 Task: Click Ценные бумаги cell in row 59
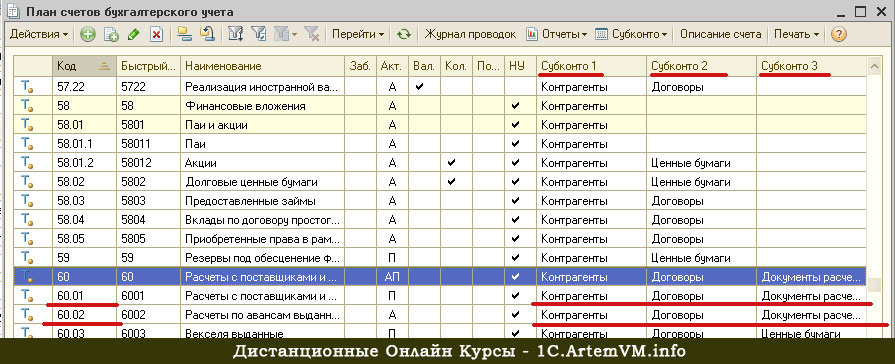[702, 258]
